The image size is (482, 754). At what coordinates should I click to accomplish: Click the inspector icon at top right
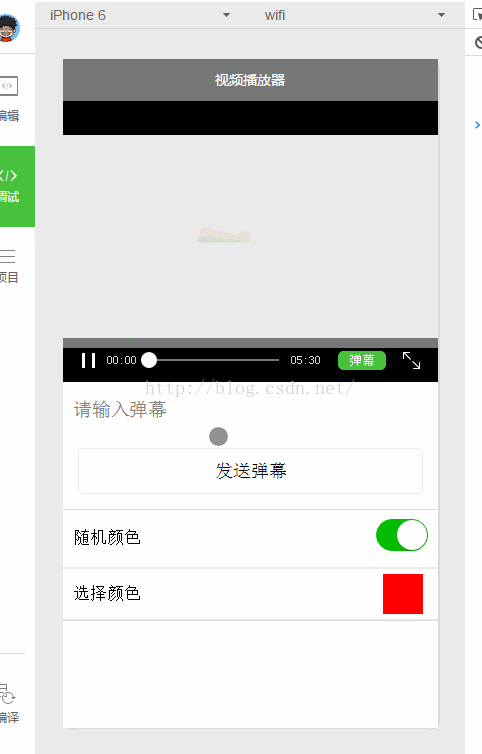477,15
